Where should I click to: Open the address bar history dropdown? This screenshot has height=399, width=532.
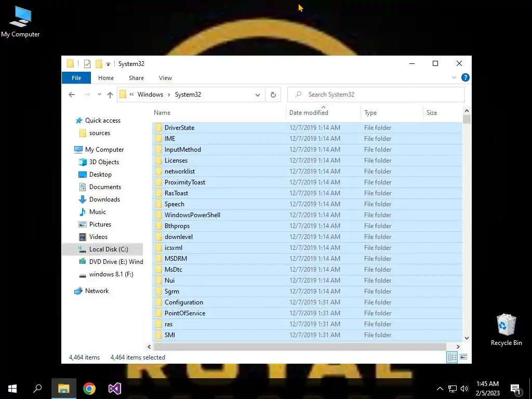tap(258, 95)
